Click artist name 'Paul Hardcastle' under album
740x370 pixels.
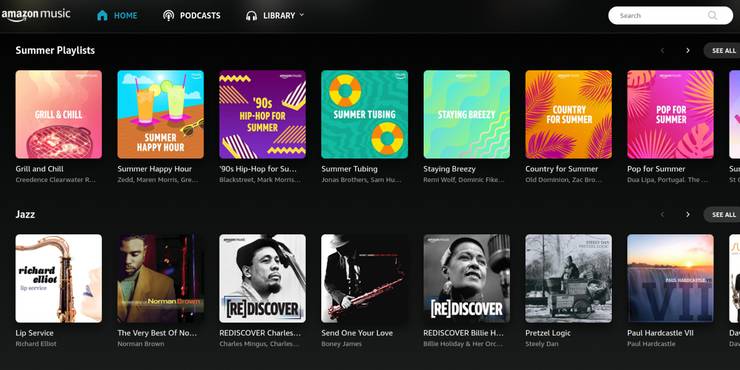[651, 344]
